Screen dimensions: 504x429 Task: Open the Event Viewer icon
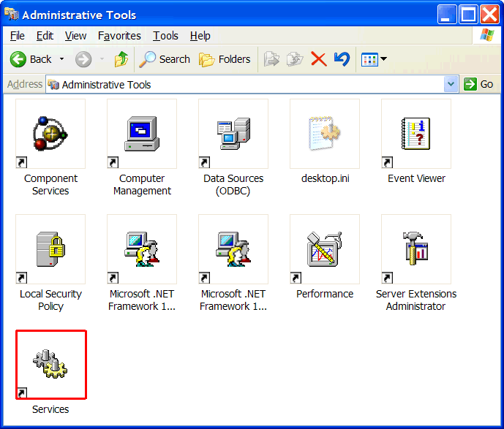[x=416, y=134]
